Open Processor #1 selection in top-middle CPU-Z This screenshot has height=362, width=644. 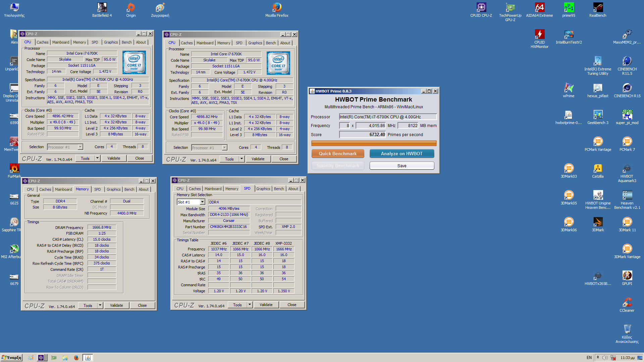[x=209, y=148]
